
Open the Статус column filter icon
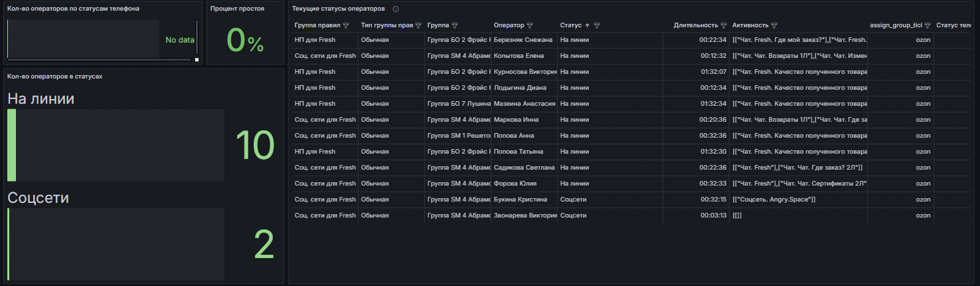click(x=597, y=26)
